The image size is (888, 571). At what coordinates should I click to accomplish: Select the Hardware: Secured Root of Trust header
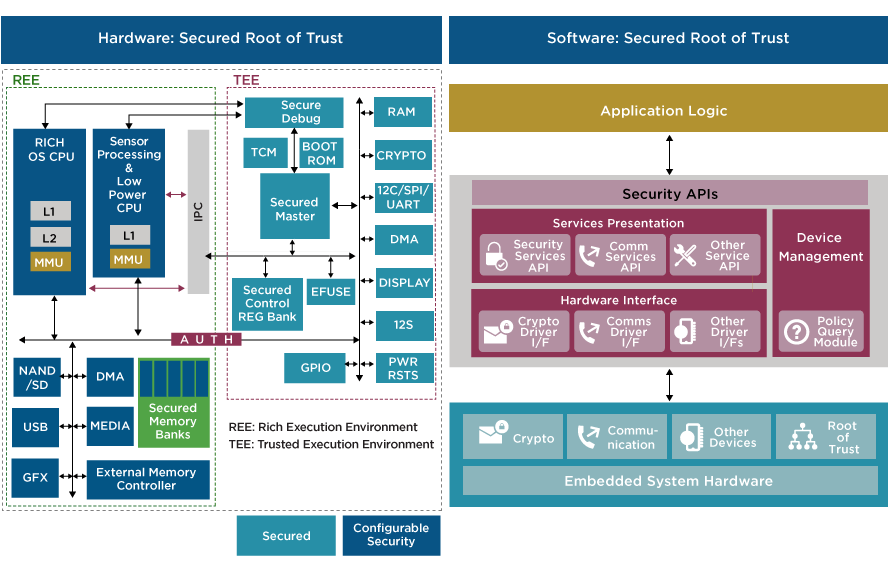pos(220,39)
